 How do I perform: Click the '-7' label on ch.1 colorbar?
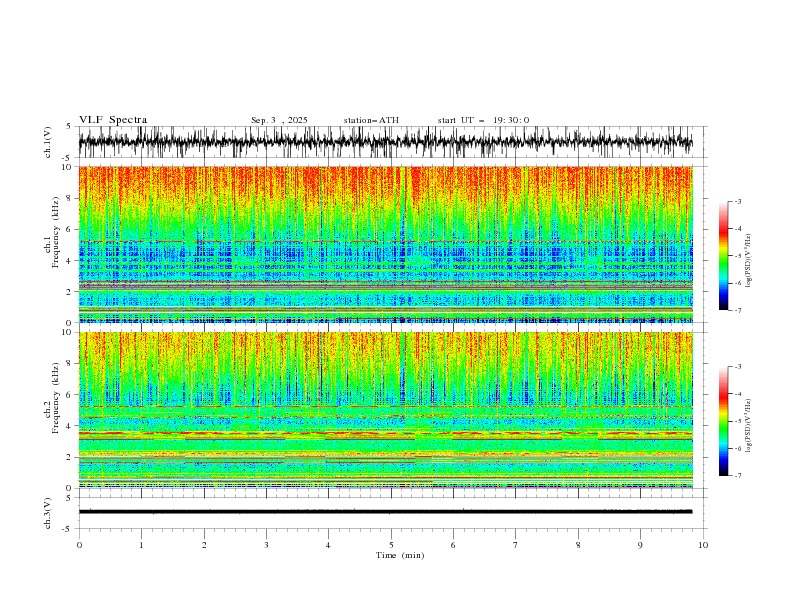point(738,311)
